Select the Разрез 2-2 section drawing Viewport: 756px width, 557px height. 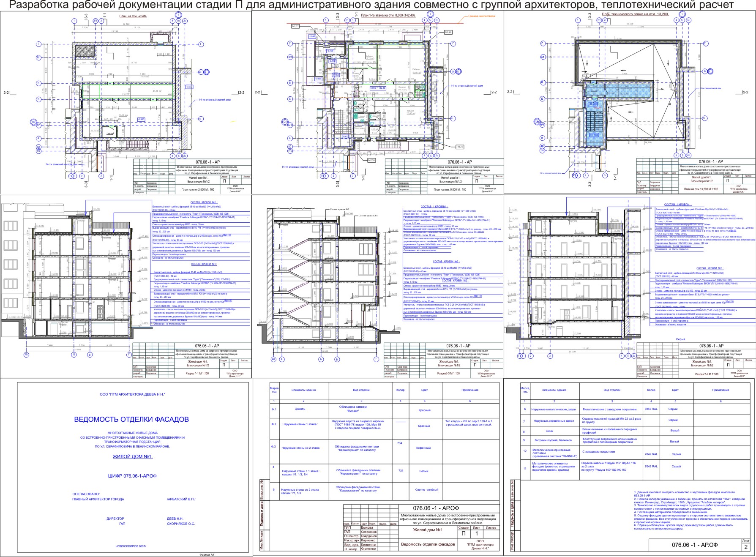(x=630, y=286)
